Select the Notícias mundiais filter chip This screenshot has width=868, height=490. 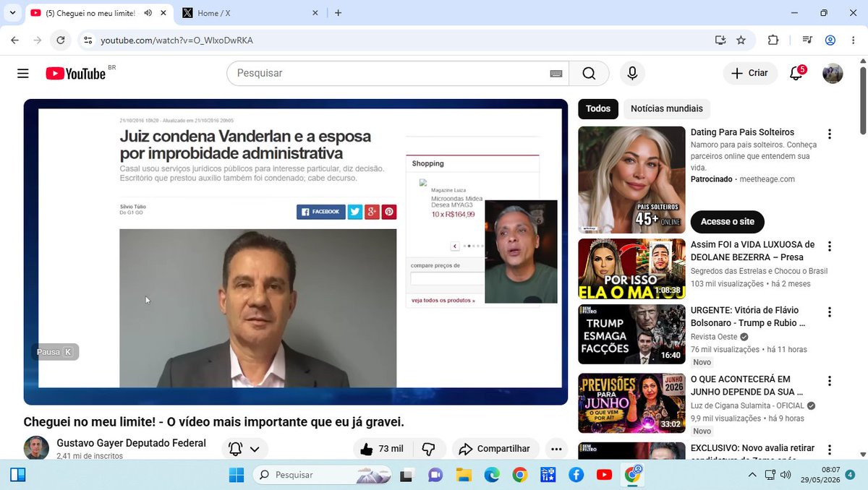[x=666, y=108]
